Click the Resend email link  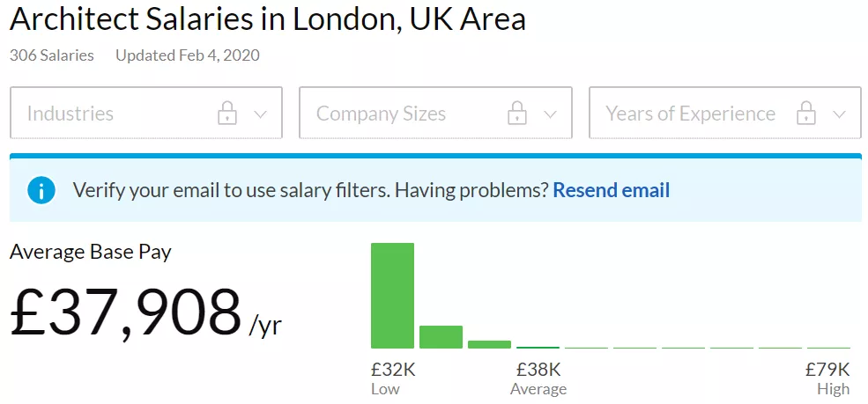612,190
